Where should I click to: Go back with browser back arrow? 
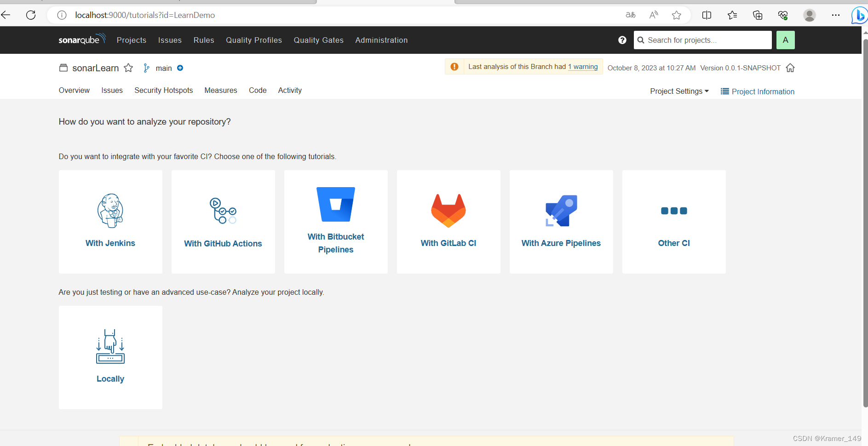6,15
